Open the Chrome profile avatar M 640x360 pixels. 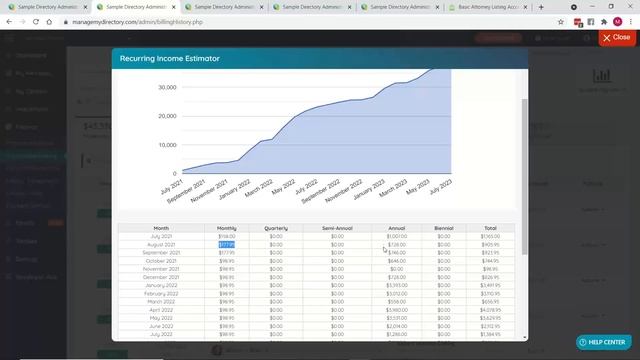click(618, 22)
